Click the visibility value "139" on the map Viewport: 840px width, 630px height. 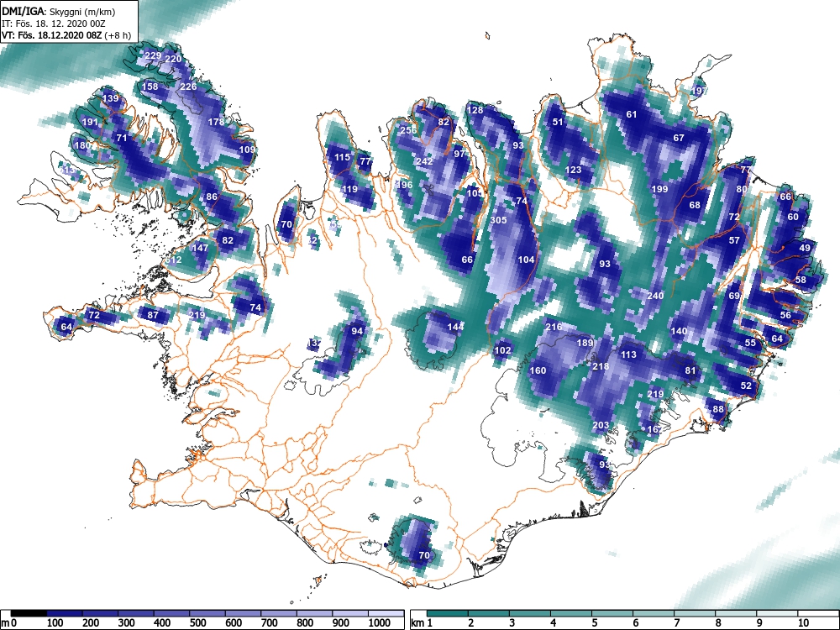pyautogui.click(x=110, y=98)
